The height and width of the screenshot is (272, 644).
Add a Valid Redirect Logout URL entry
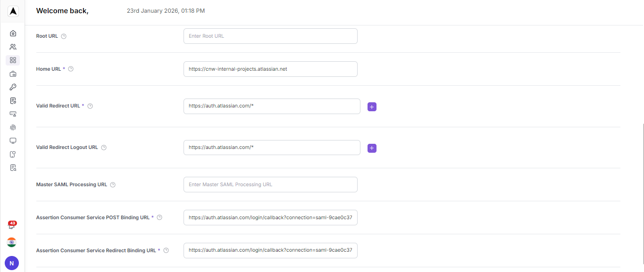coord(372,148)
